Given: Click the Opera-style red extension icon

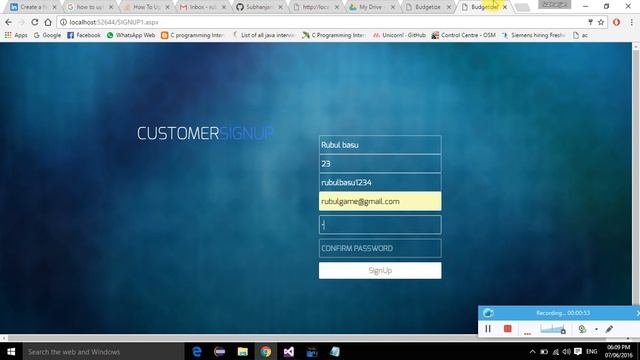Looking at the screenshot, I should [616, 22].
